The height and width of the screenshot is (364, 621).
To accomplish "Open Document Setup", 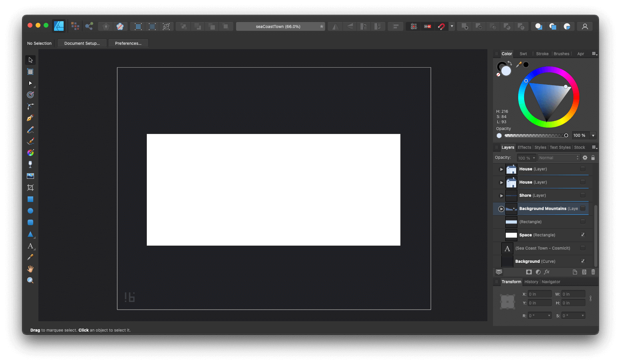I will pyautogui.click(x=82, y=43).
